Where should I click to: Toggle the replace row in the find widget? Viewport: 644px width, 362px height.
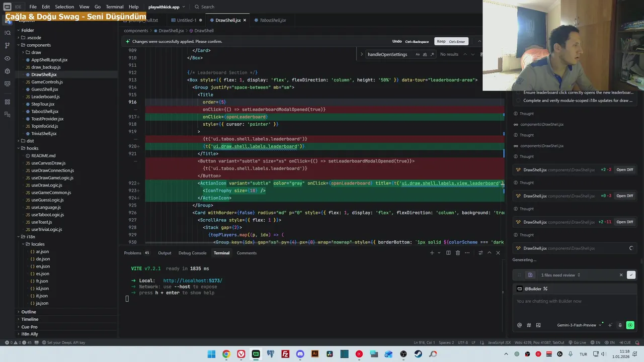tap(361, 54)
